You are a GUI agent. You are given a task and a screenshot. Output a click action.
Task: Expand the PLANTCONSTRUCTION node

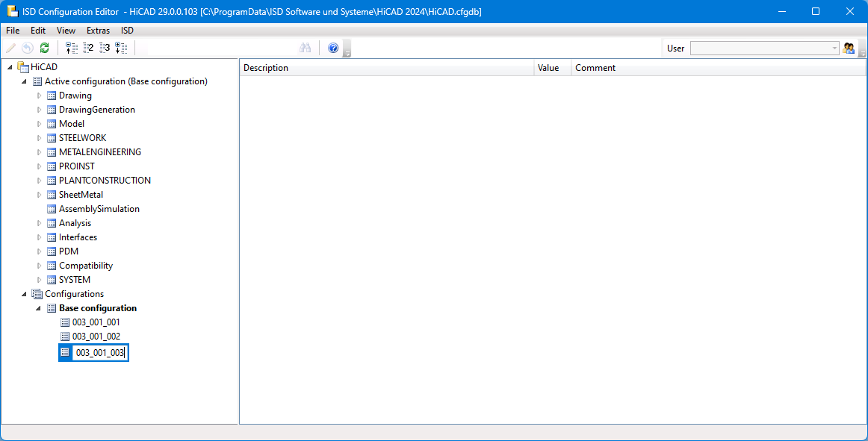point(39,181)
